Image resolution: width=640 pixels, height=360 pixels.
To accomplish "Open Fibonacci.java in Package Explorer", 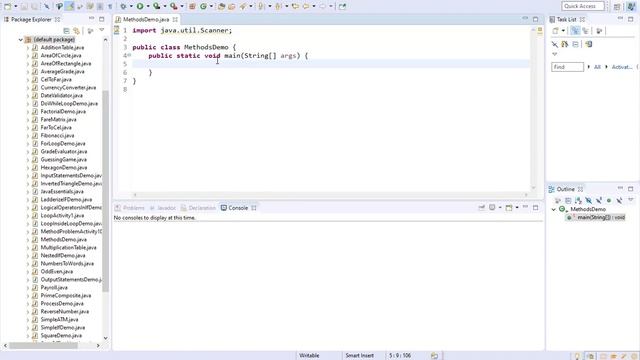I will (x=57, y=136).
